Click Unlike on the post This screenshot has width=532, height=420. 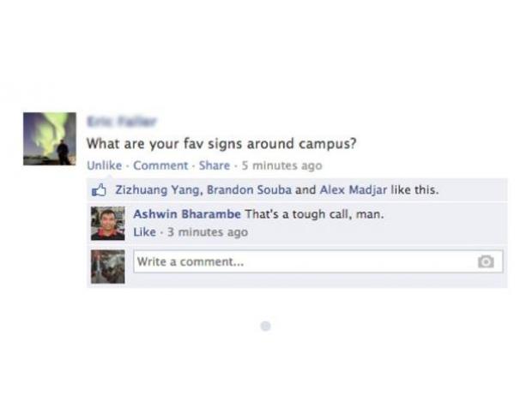click(104, 165)
